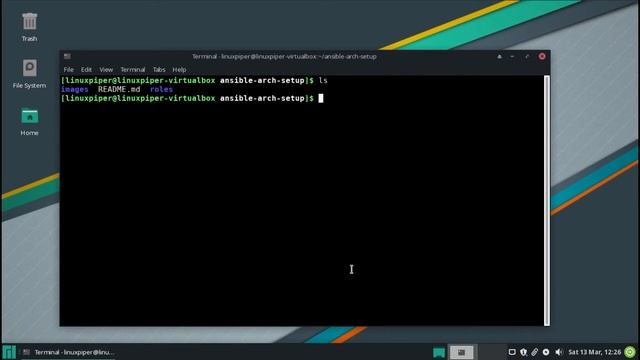The height and width of the screenshot is (360, 640).
Task: Open the File System desktop icon
Action: coord(29,74)
